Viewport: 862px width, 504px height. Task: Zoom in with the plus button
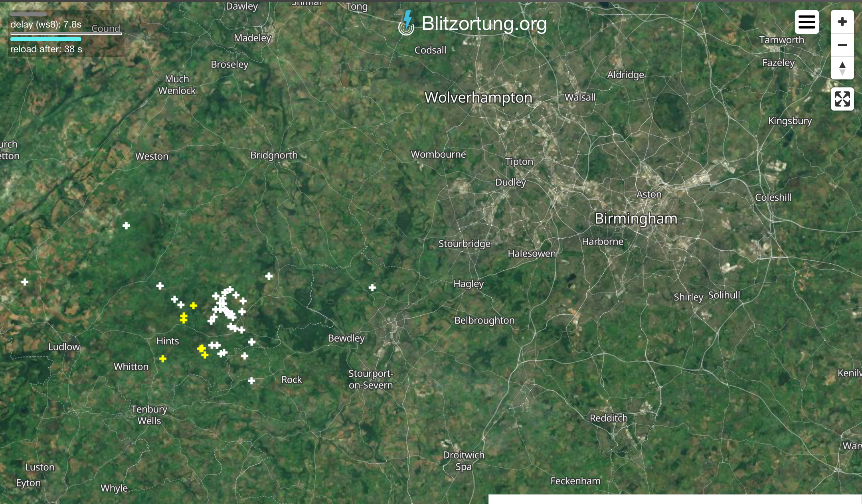[x=842, y=22]
